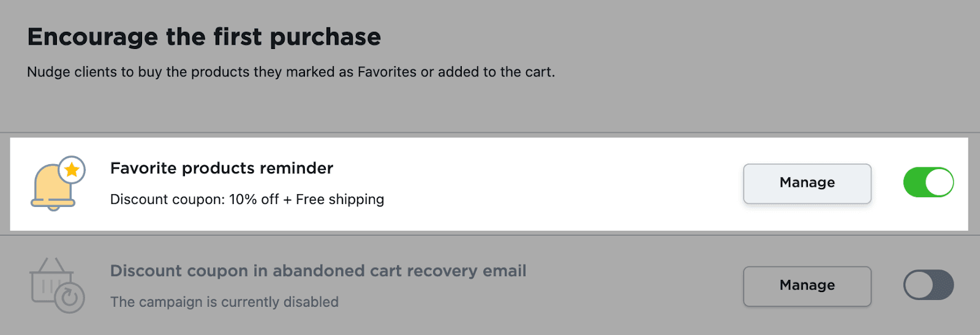Click empty space in the highlighted Favorite products row

point(551,184)
